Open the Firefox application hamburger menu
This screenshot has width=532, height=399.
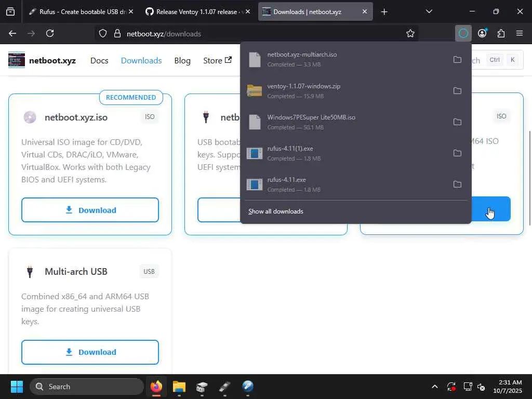pyautogui.click(x=520, y=33)
